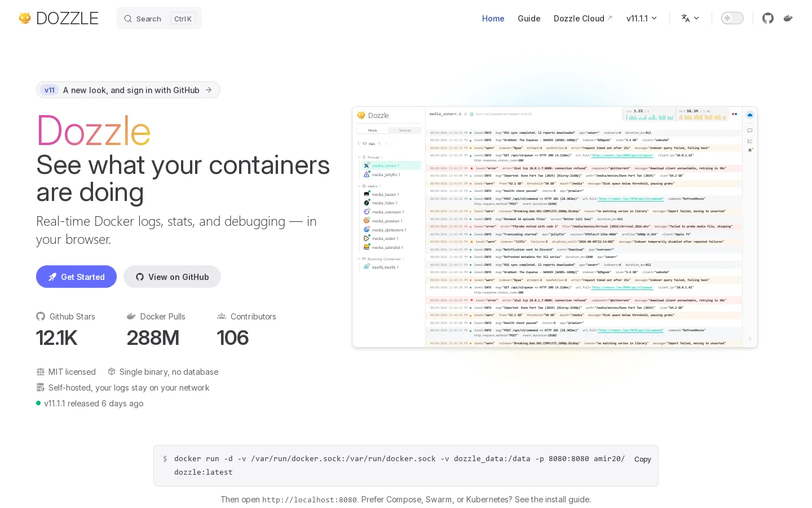Click the media_radarr.1 container icon in preview
Screen dimensions: 812x508
[x=367, y=238]
